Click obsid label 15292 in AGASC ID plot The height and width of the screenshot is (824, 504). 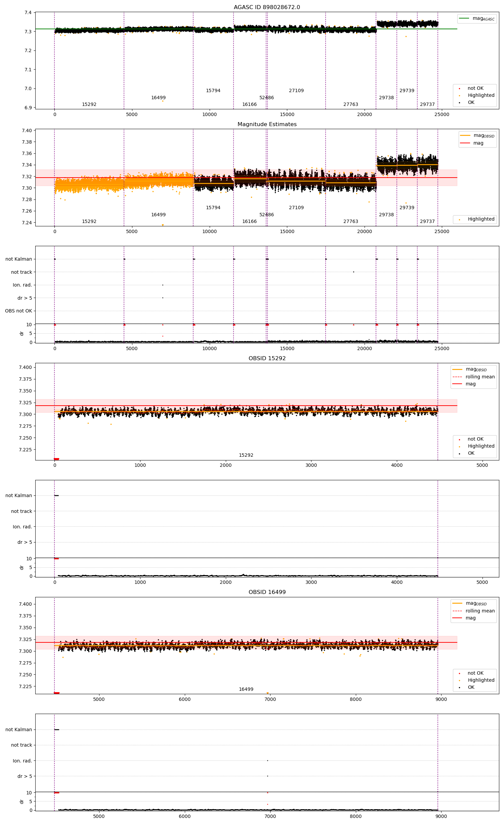coord(89,104)
